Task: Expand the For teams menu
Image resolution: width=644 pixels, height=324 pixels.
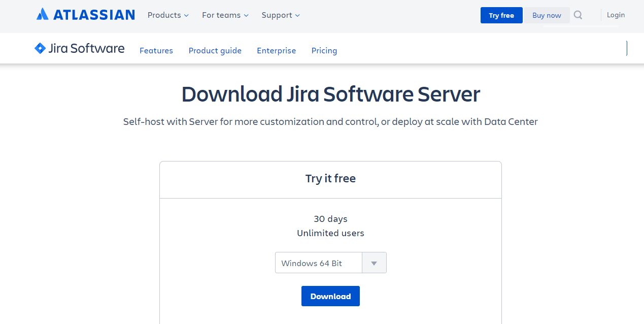Action: [225, 15]
